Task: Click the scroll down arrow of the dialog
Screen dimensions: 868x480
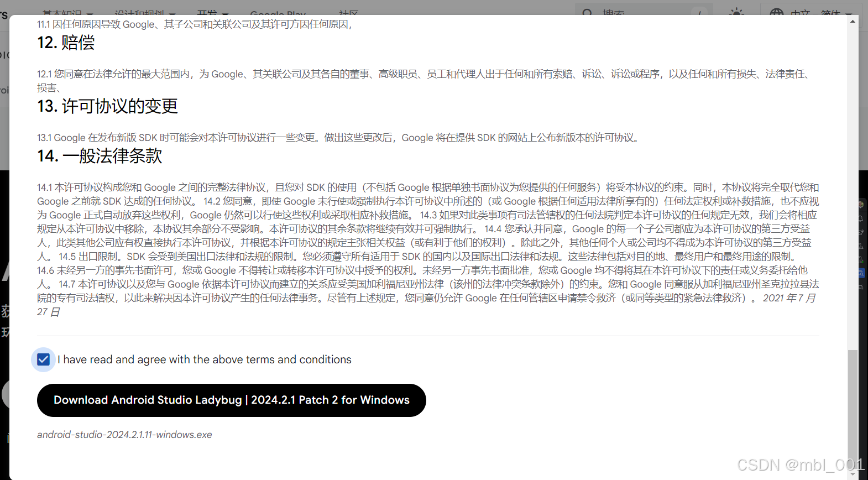Action: point(853,474)
